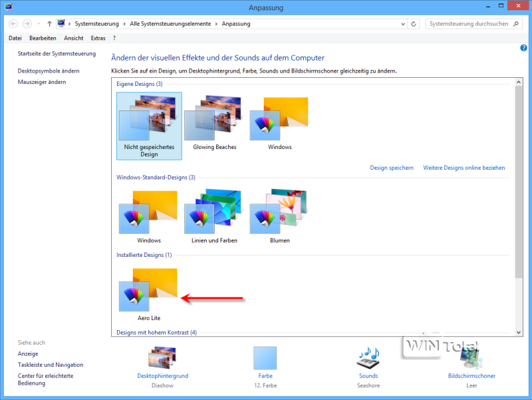Image resolution: width=532 pixels, height=400 pixels.
Task: Expand the chevron after Alle Systemsteuerungselemente
Action: pos(217,24)
